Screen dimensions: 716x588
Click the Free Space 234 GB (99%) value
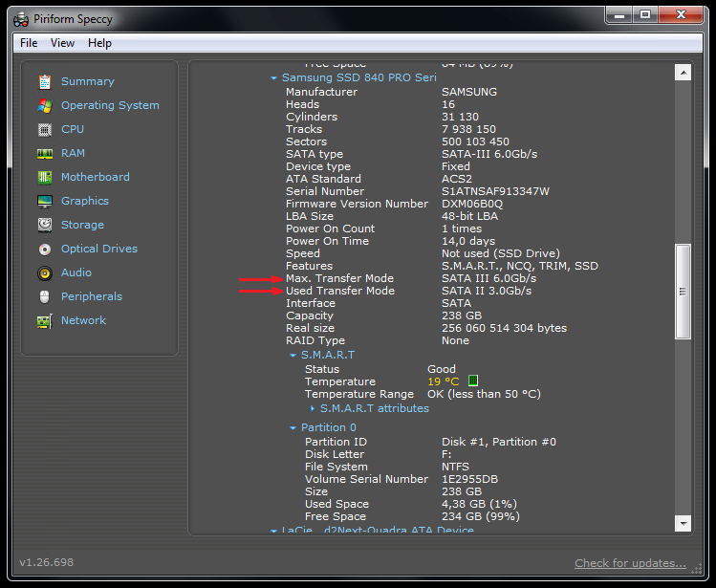coord(481,516)
